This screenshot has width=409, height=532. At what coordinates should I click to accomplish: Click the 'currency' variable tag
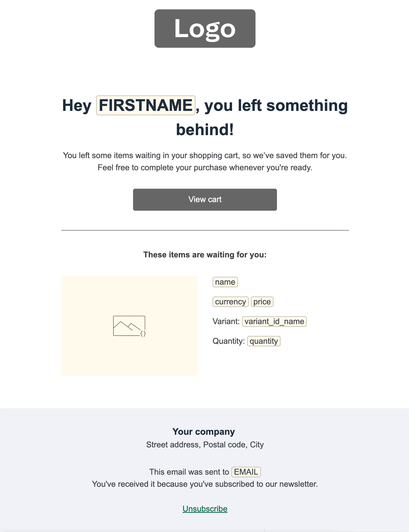pos(230,302)
